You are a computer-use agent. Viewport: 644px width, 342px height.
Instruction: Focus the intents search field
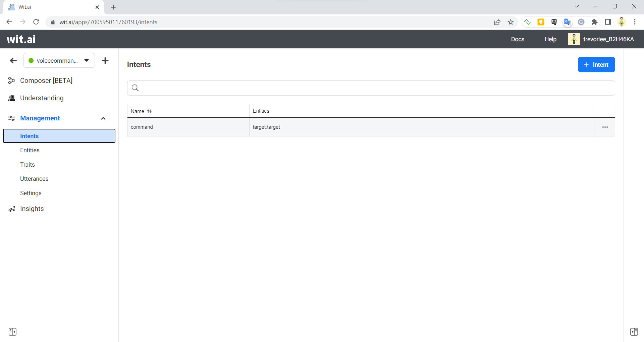pos(371,88)
